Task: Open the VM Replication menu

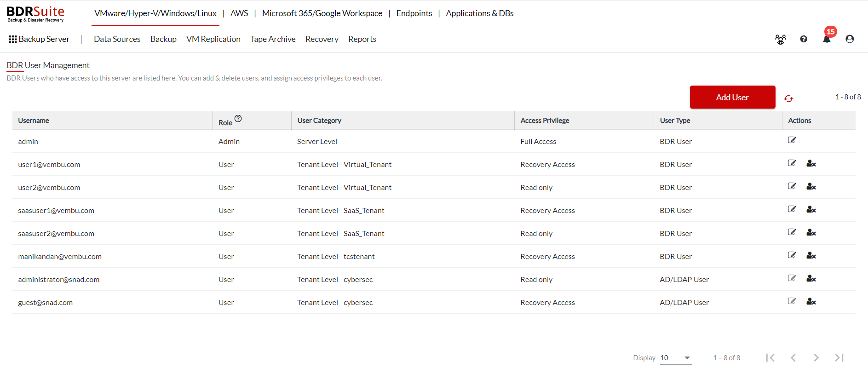Action: tap(213, 39)
